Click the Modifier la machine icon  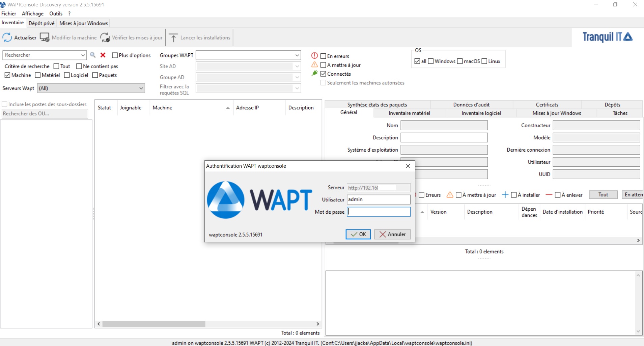click(x=45, y=37)
